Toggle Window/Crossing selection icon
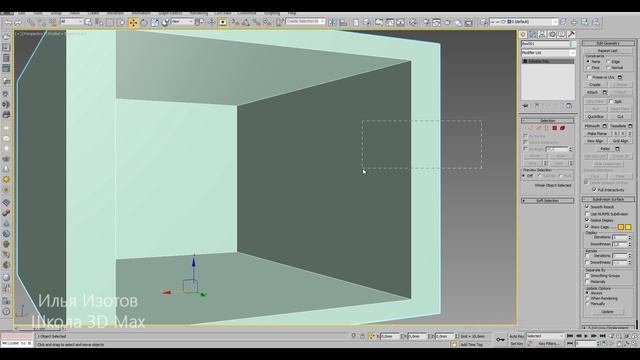 coord(121,22)
